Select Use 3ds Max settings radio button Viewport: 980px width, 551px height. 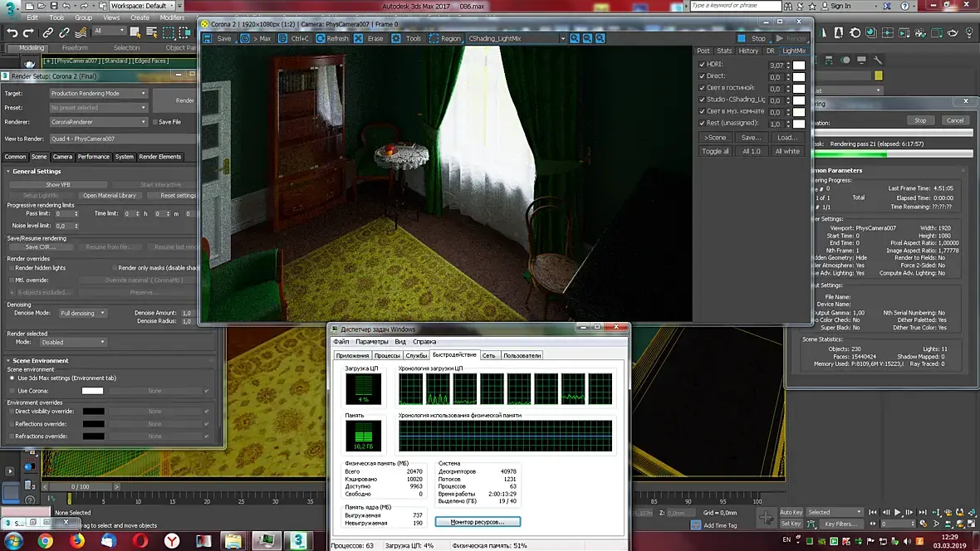[x=12, y=378]
